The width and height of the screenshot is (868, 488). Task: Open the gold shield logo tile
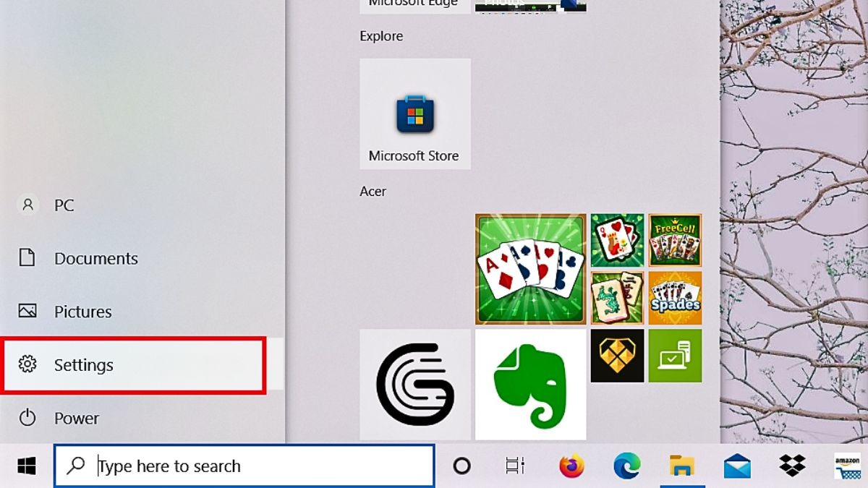[617, 356]
